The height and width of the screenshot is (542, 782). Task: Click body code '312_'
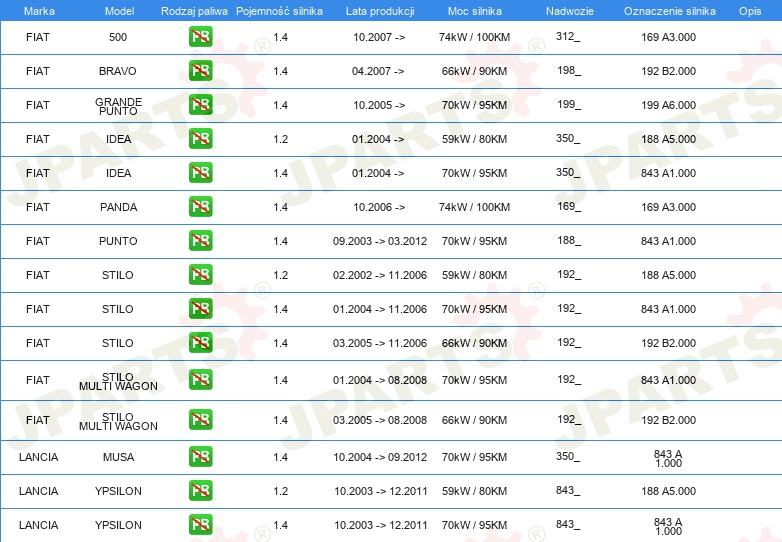pos(568,36)
